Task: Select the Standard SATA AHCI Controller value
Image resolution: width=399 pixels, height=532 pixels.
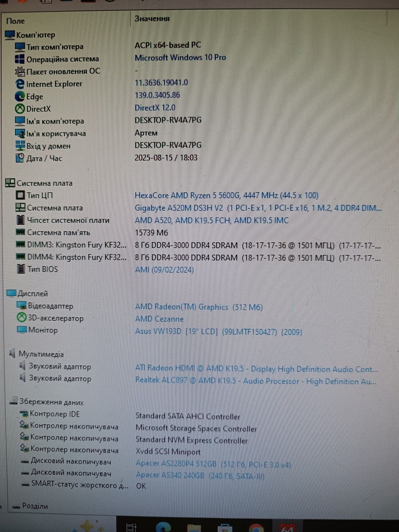Action: click(188, 416)
